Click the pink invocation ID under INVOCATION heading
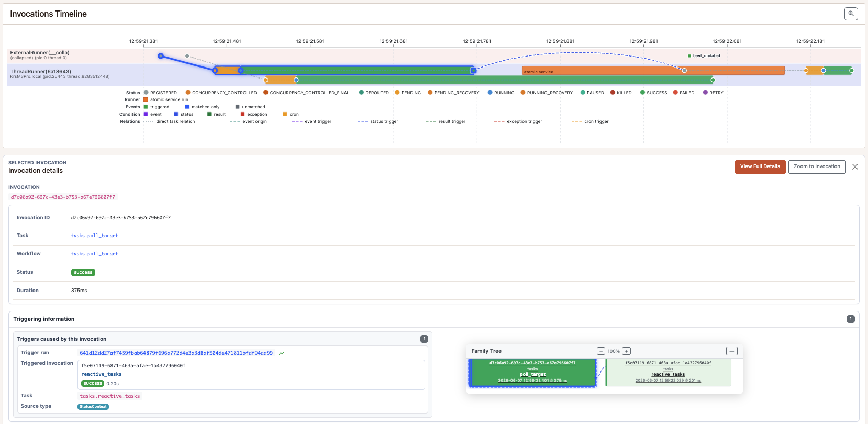Image resolution: width=868 pixels, height=424 pixels. click(x=63, y=197)
